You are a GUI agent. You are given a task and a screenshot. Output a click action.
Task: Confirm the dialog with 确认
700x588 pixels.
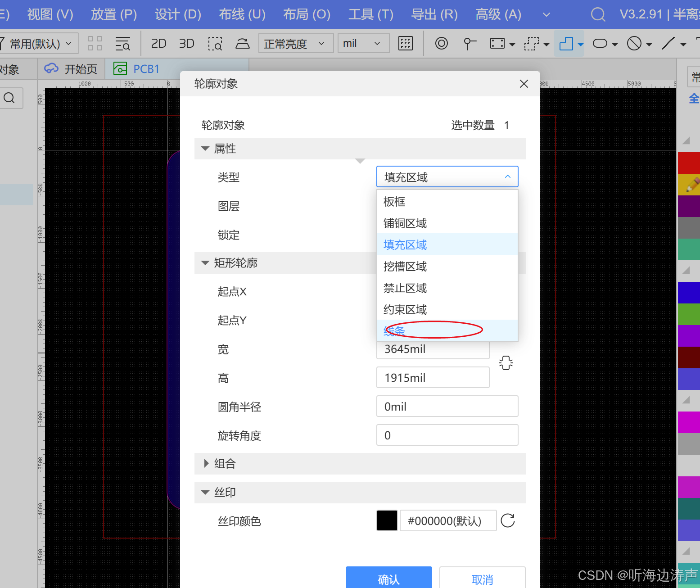[389, 578]
